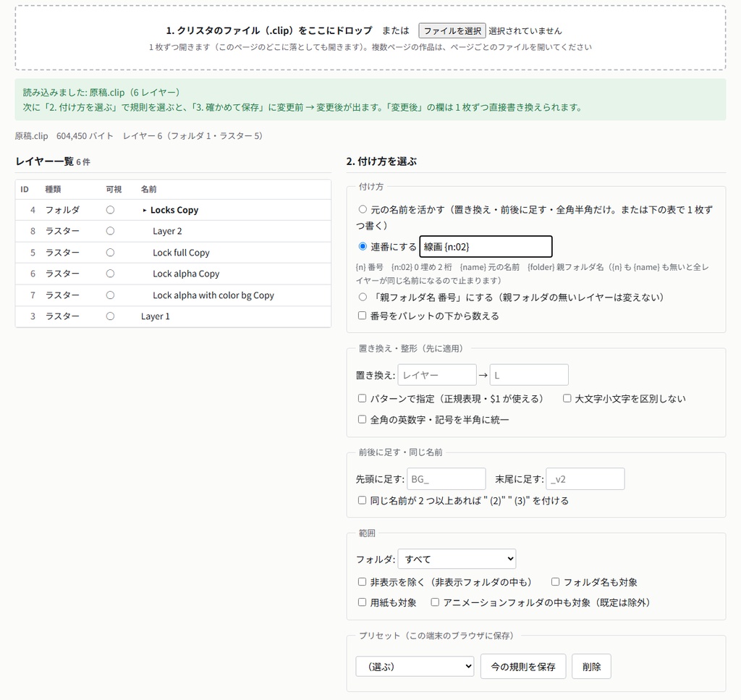
Task: Enable 大文字小文字を区別しない checkbox
Action: (x=567, y=398)
